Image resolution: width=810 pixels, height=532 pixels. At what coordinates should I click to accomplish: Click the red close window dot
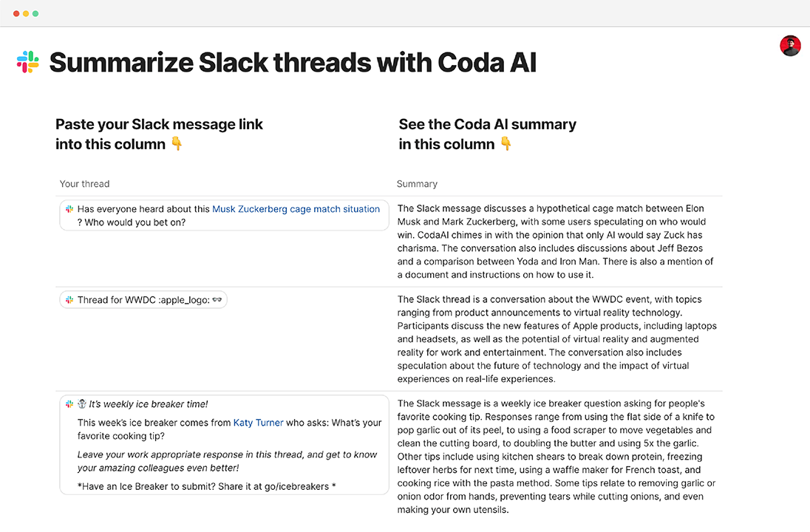[16, 13]
